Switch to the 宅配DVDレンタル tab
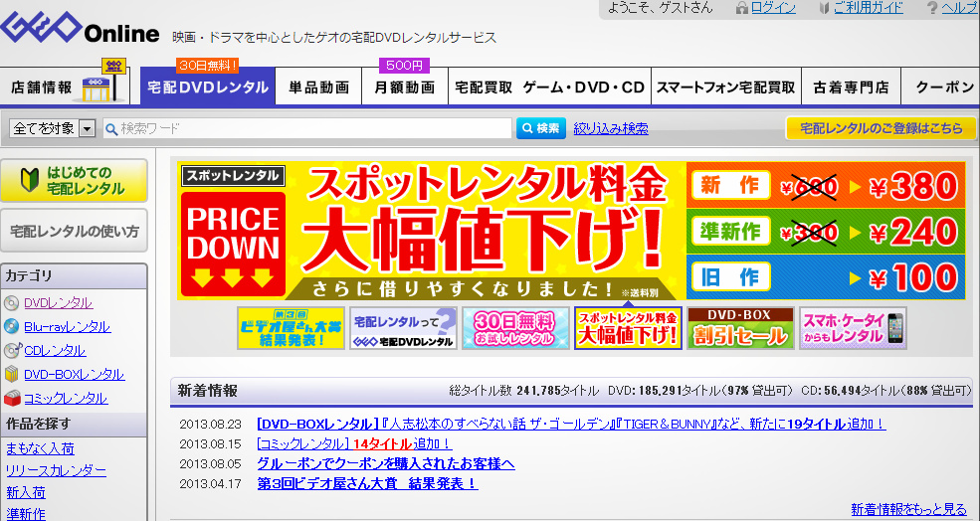980x521 pixels. point(207,87)
